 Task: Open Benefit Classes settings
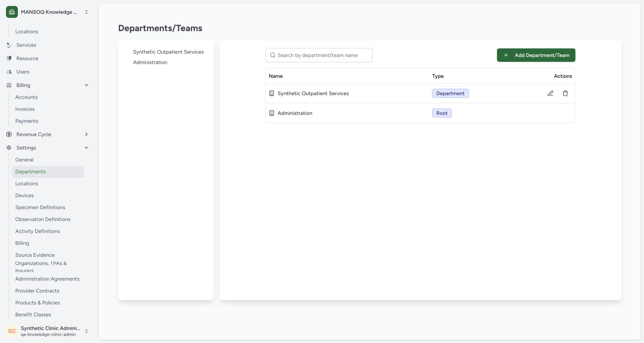33,315
